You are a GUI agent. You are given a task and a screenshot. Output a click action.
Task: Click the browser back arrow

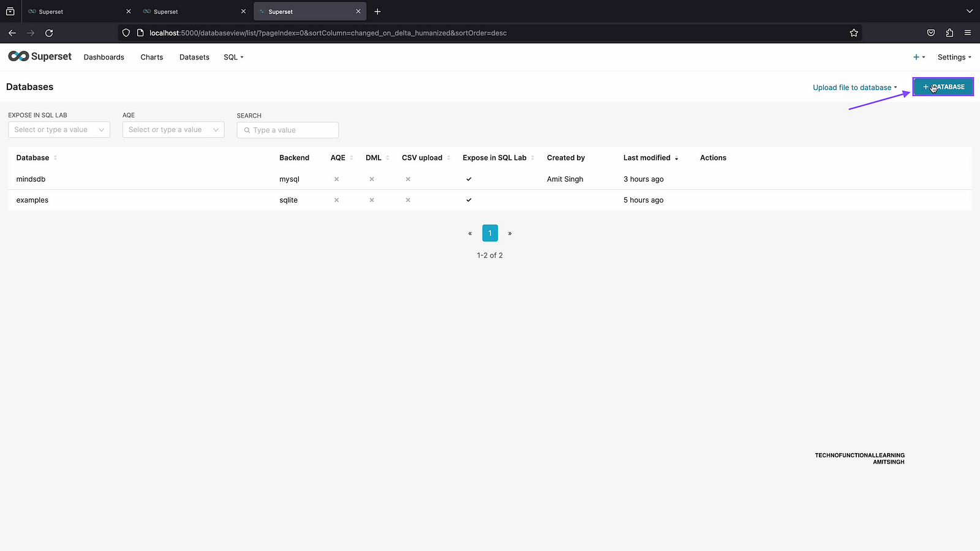pyautogui.click(x=12, y=33)
